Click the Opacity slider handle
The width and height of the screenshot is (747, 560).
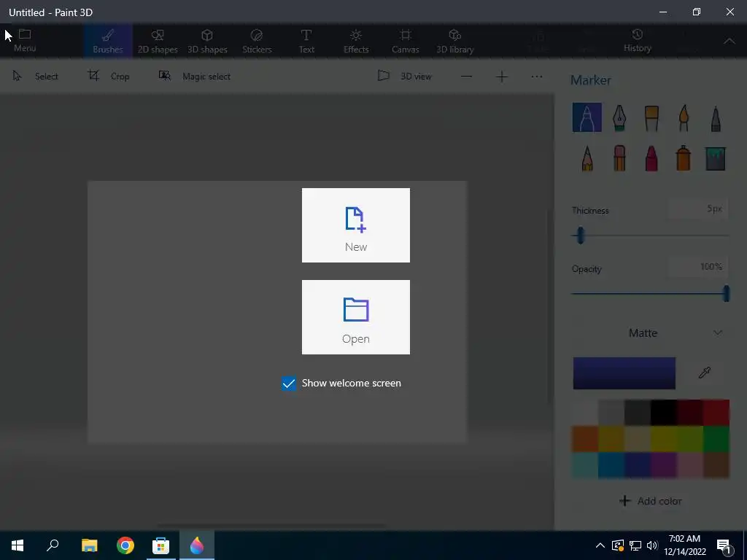click(726, 293)
